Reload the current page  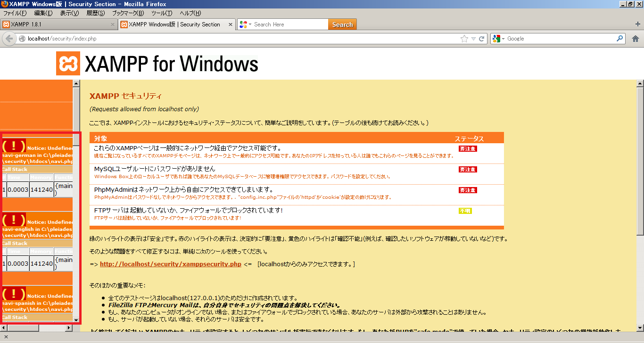(482, 39)
